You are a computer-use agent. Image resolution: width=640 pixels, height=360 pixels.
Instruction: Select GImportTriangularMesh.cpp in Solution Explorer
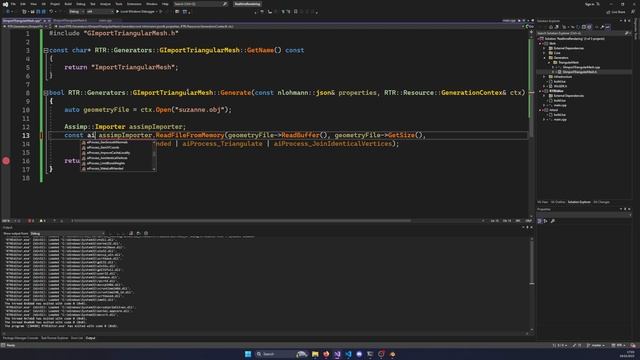581,67
